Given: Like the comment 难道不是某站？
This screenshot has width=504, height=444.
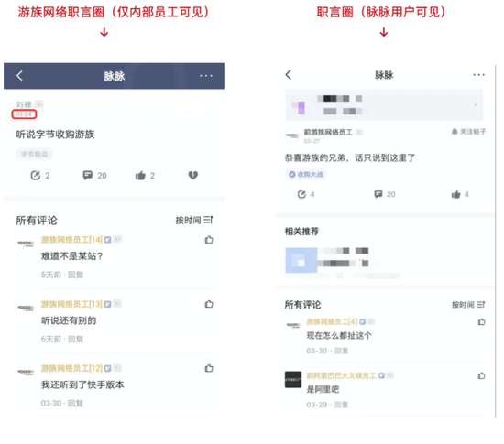Looking at the screenshot, I should pyautogui.click(x=209, y=240).
